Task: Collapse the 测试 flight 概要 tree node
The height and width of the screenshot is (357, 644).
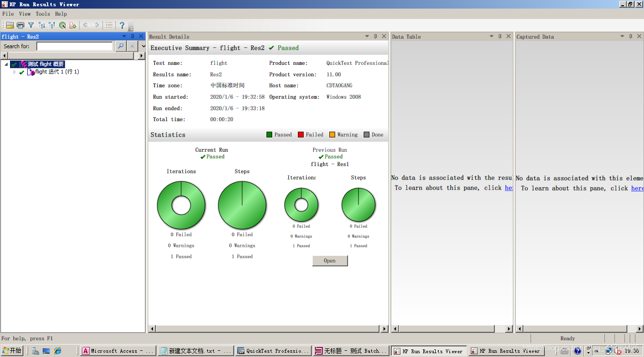Action: tap(6, 64)
